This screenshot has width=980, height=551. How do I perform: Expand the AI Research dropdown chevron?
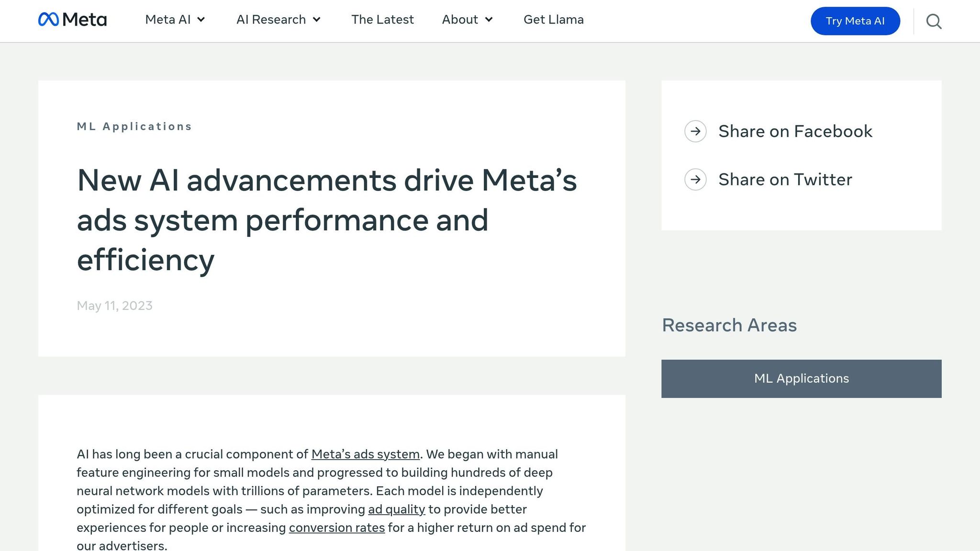tap(316, 20)
